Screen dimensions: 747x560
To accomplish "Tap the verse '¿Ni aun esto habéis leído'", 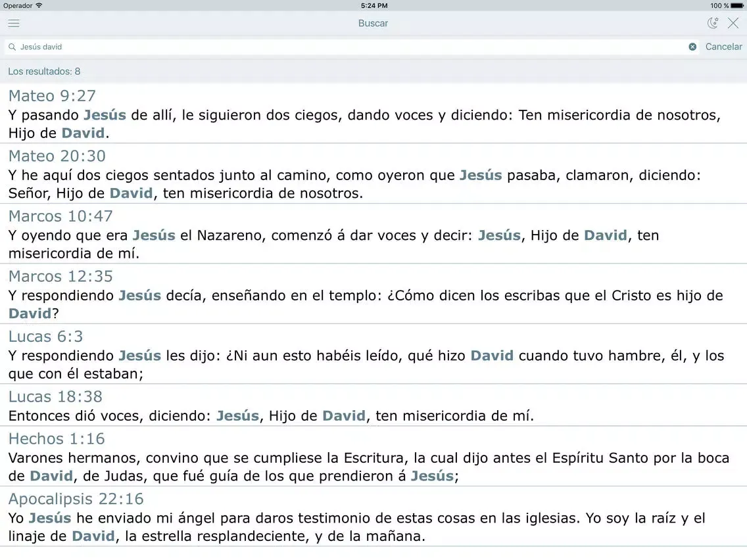I will click(x=314, y=356).
